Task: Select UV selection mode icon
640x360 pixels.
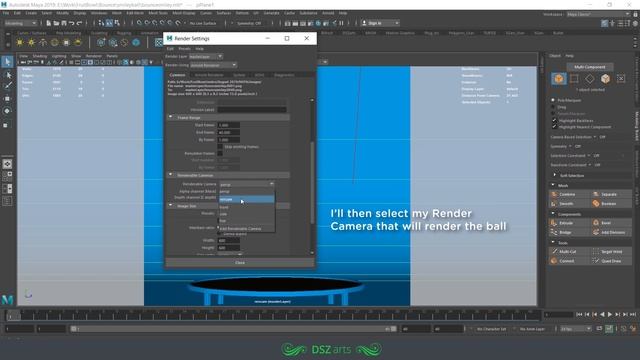Action: [x=621, y=79]
